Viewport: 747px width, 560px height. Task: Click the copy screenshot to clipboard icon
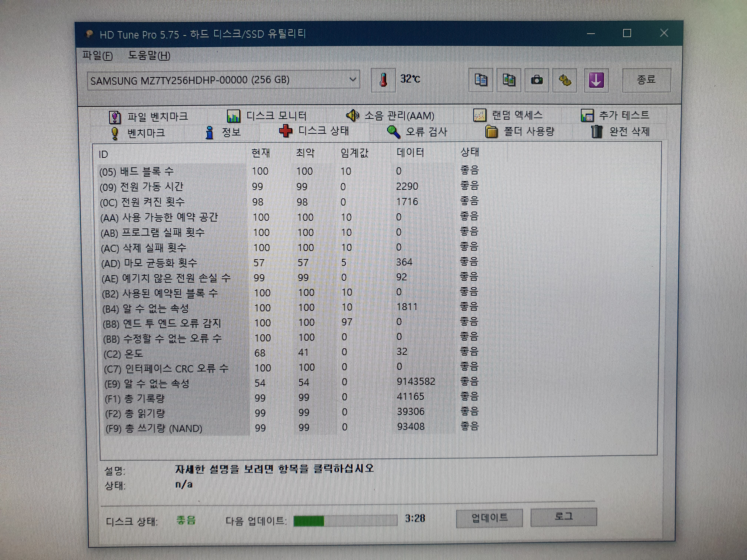click(509, 80)
